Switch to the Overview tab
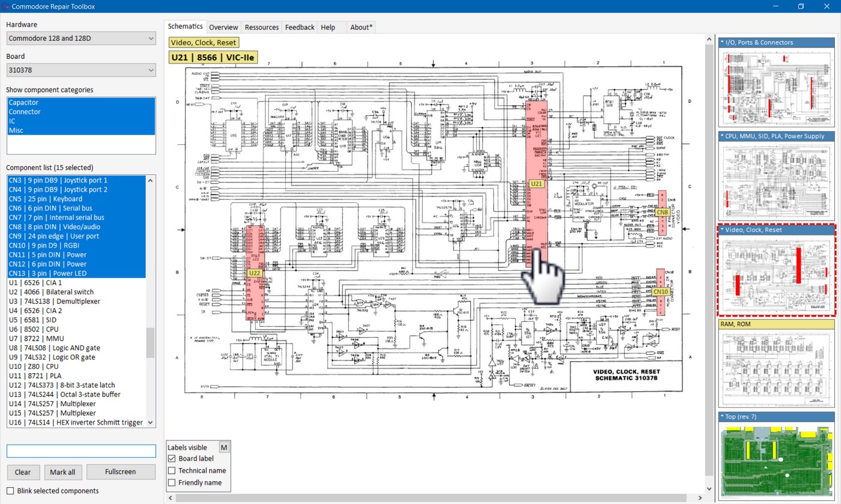This screenshot has width=841, height=504. [x=223, y=27]
